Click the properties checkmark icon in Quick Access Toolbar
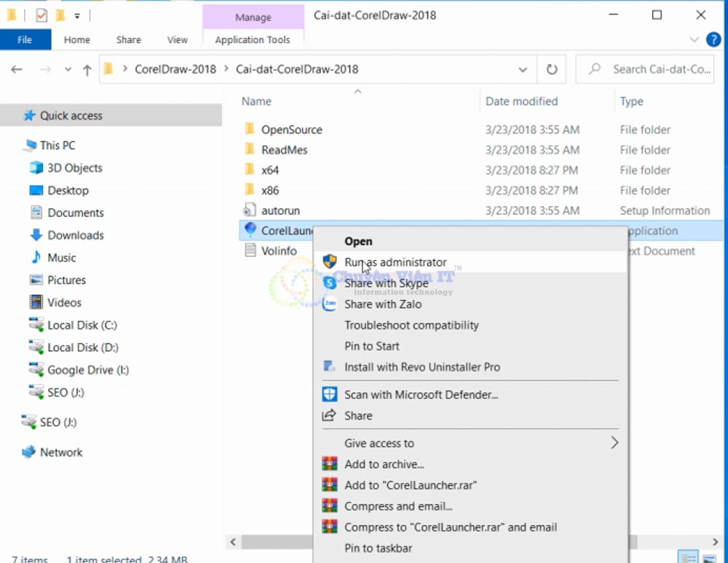This screenshot has height=563, width=728. coord(41,15)
